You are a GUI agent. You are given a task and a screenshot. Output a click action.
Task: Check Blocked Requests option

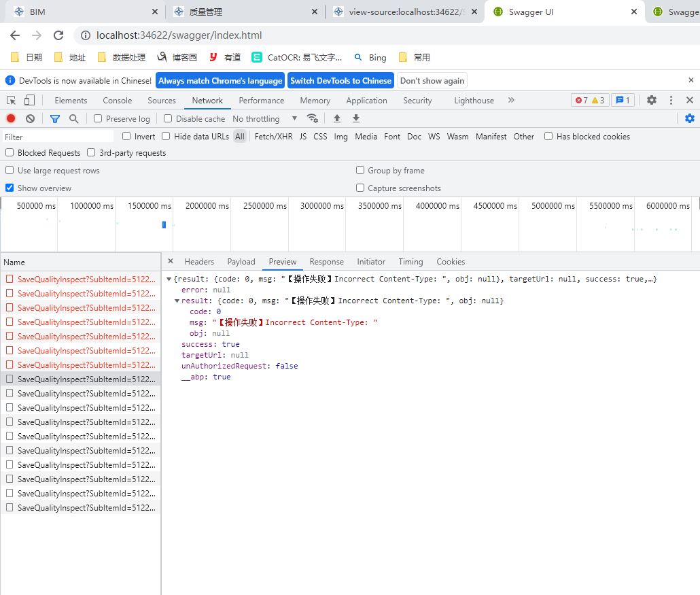click(x=10, y=153)
